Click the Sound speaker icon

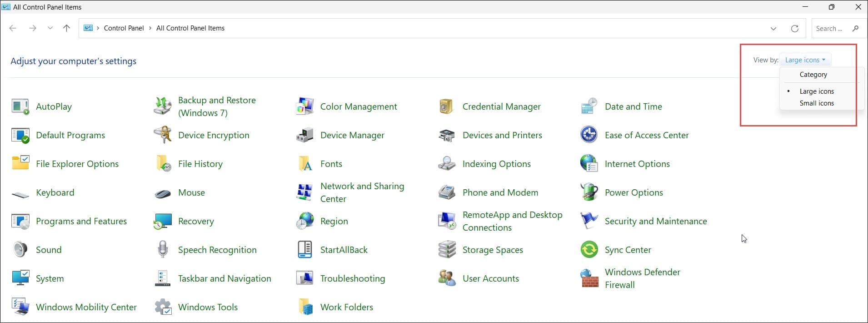coord(20,250)
